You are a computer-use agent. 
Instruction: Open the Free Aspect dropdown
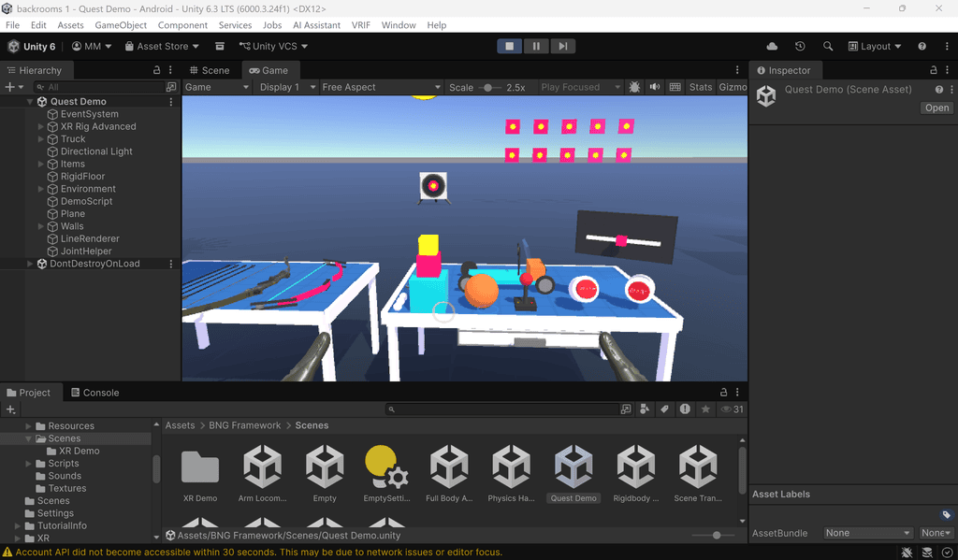point(381,87)
